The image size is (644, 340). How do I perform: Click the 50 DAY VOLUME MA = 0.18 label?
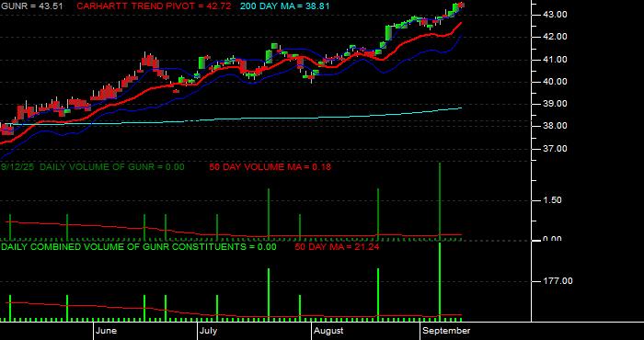pos(270,167)
